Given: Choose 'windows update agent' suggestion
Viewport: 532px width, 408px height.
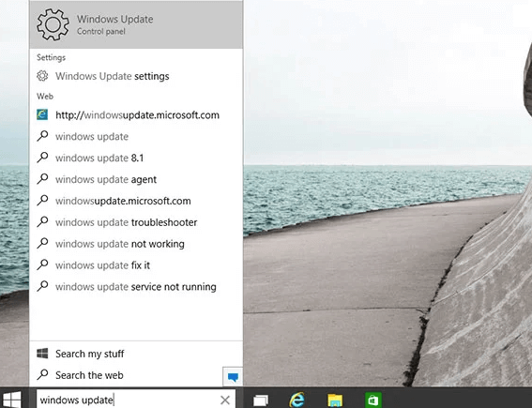Looking at the screenshot, I should pos(136,179).
